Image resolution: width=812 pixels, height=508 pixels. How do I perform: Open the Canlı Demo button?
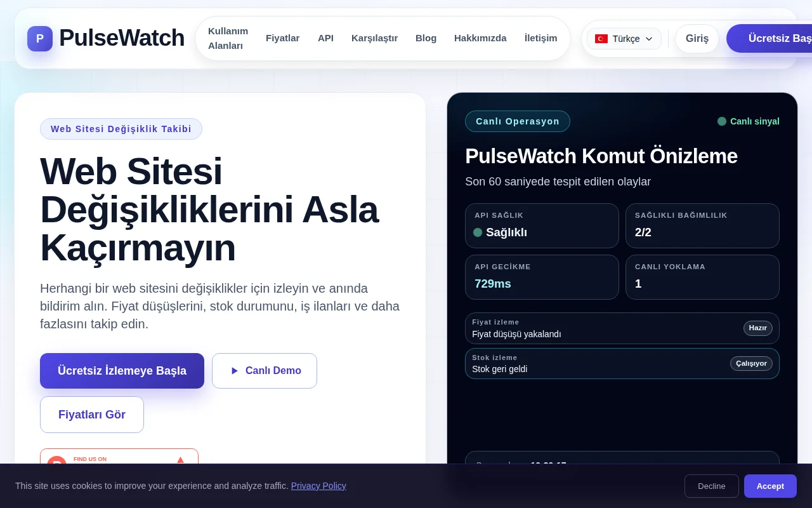265,371
